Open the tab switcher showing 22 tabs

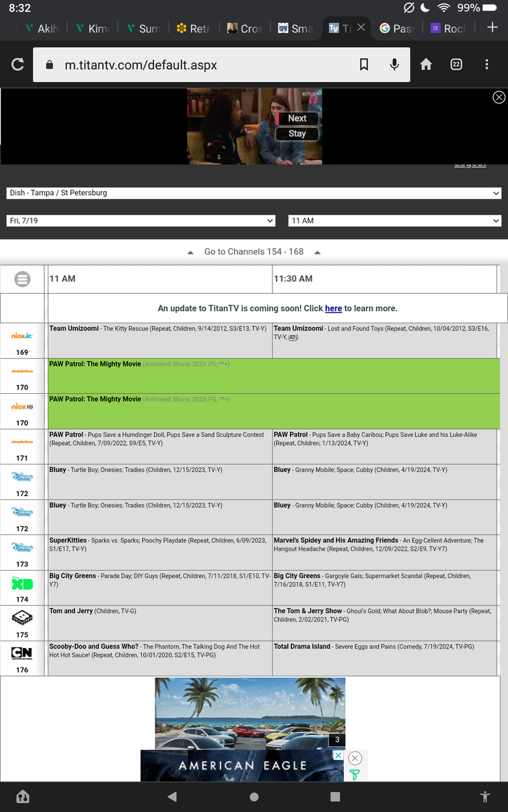point(456,65)
